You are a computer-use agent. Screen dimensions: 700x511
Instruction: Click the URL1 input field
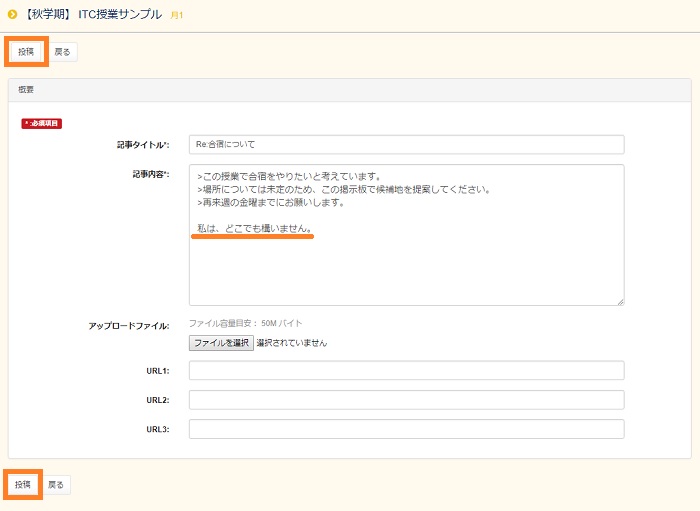(406, 371)
